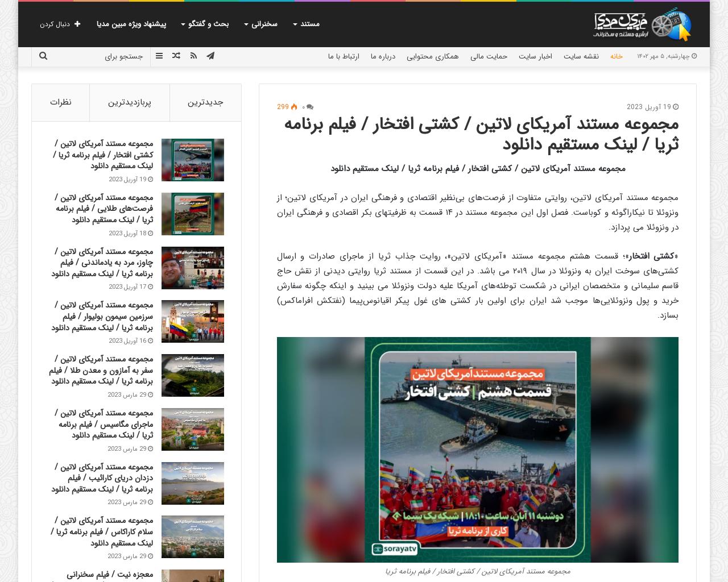Screen dimensions: 728x582
Task: Select the جدیدترین tab
Action: (205, 102)
